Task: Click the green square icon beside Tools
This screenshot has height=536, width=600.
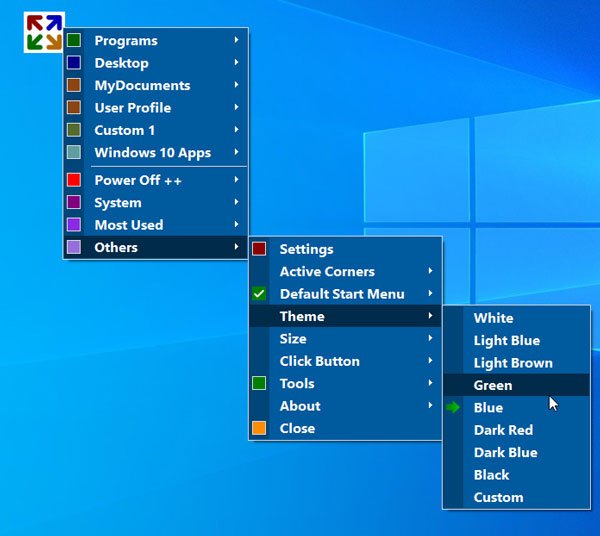Action: click(259, 383)
